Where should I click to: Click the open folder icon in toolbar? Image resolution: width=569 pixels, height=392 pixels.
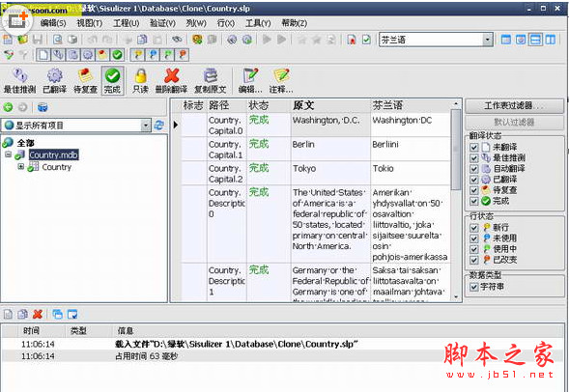(x=22, y=40)
